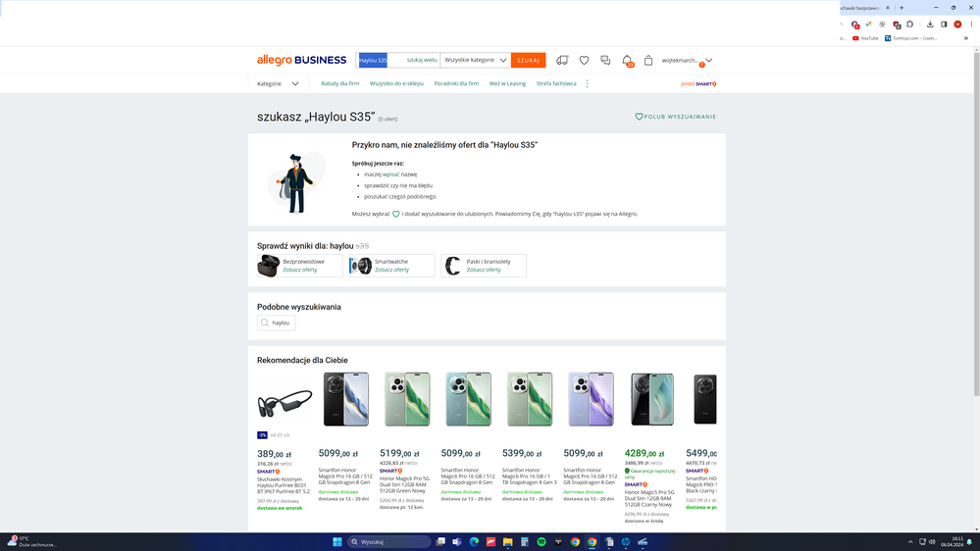980x551 pixels.
Task: Open Chrome downloads icon
Action: click(x=930, y=25)
